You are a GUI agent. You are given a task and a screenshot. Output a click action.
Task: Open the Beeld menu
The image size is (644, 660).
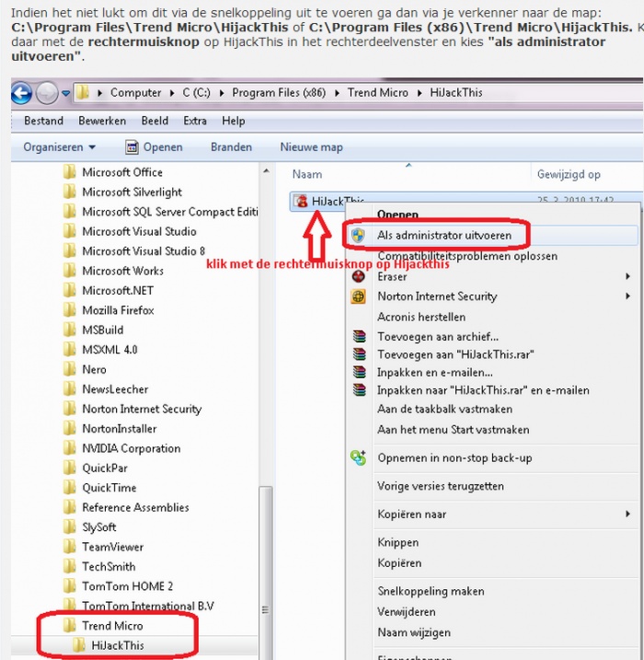pyautogui.click(x=155, y=121)
